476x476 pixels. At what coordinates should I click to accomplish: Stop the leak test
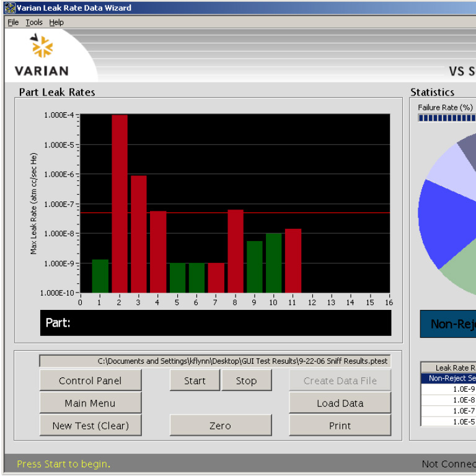tap(247, 381)
